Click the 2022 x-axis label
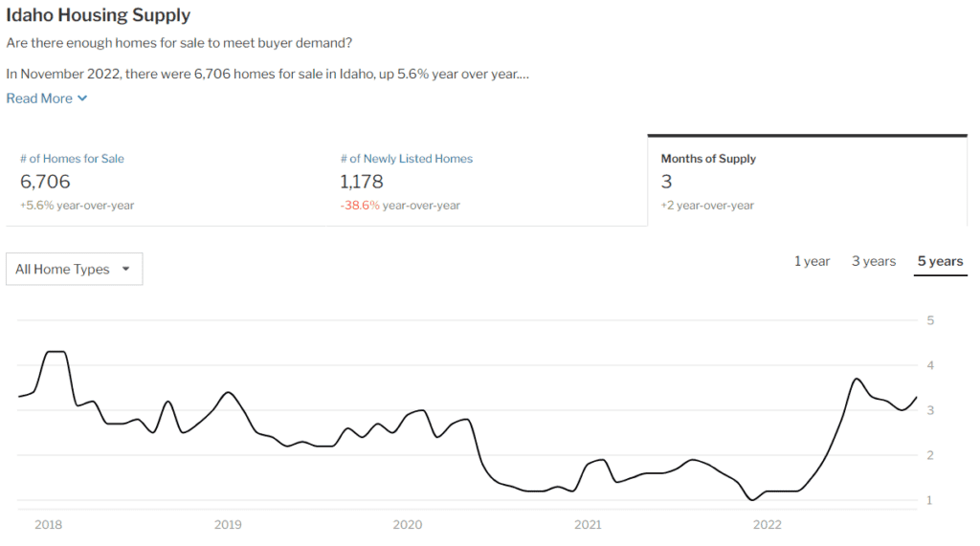980x546 pixels. (x=768, y=524)
